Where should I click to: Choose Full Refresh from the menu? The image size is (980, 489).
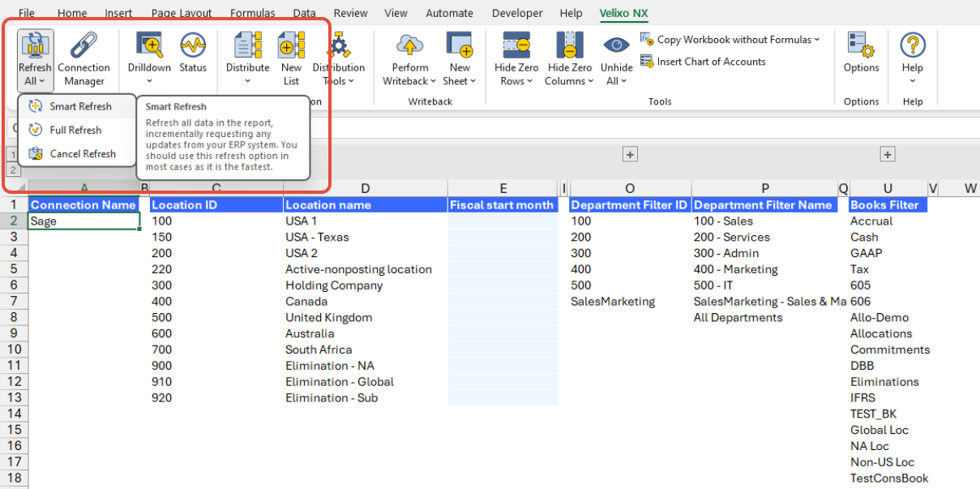pyautogui.click(x=77, y=130)
